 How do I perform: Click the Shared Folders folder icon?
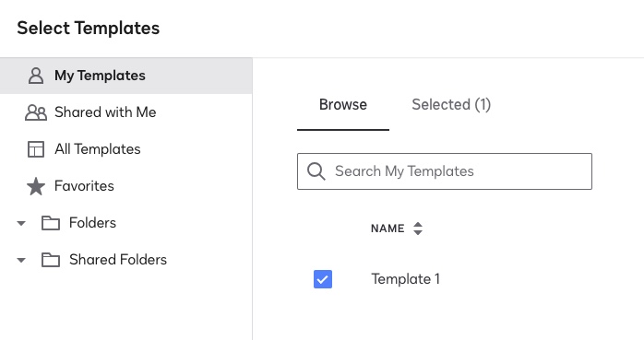coord(51,260)
